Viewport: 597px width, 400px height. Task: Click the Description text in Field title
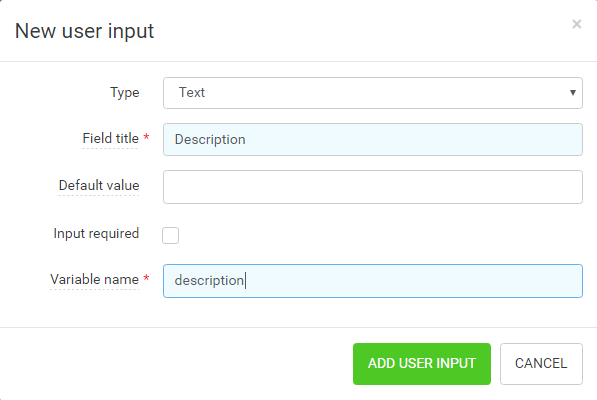[210, 140]
